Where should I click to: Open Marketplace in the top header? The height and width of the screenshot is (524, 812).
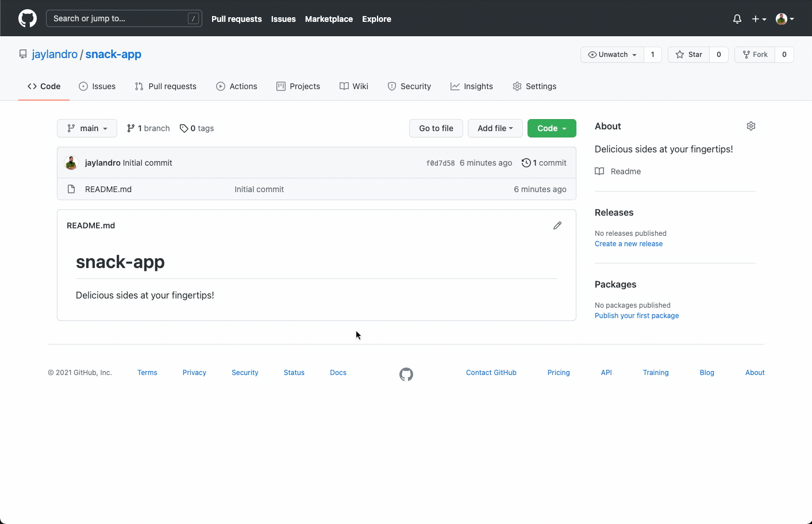point(329,19)
